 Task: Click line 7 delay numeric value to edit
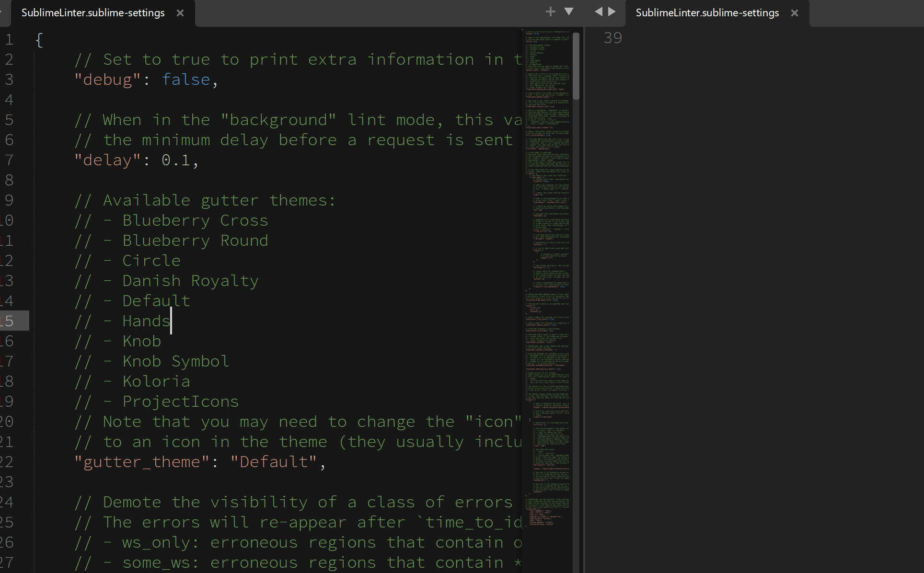[175, 160]
